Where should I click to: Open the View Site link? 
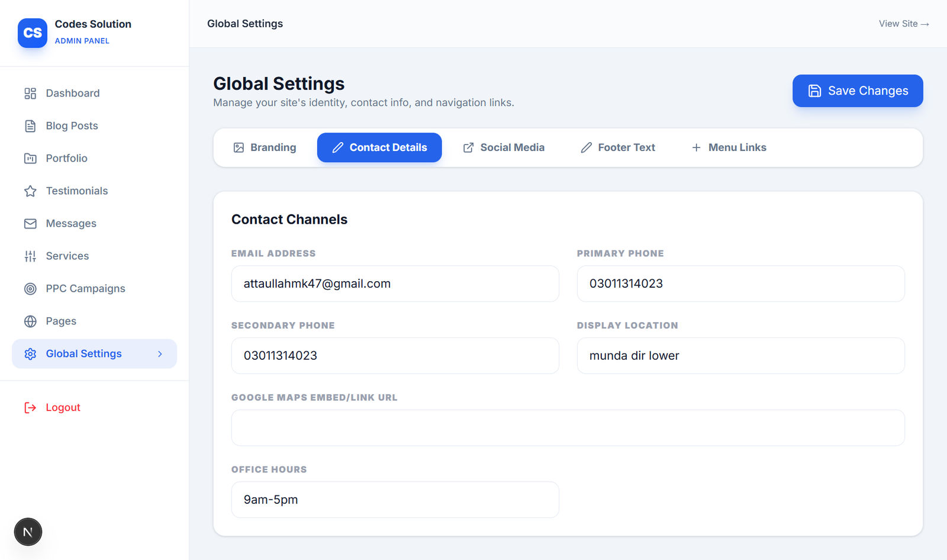[x=903, y=24]
